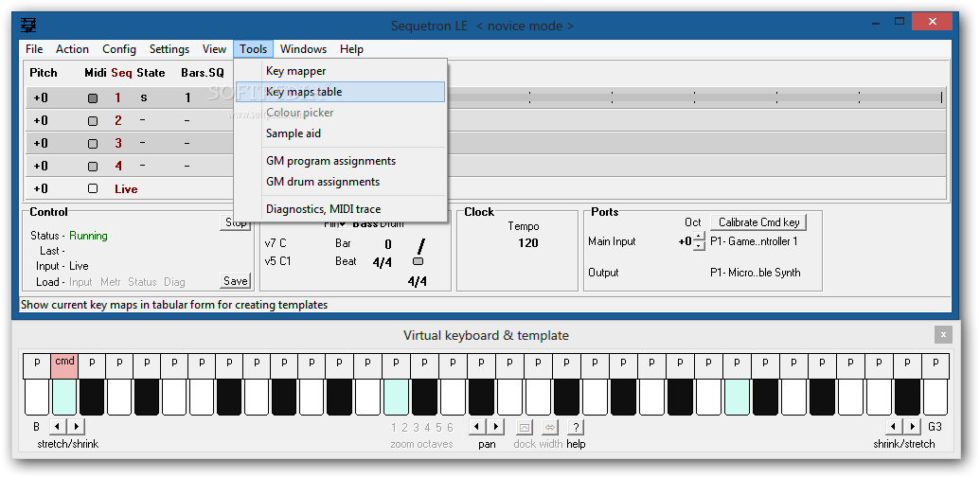This screenshot has width=980, height=478.
Task: Click left arrow above stretch/shrink label
Action: point(58,428)
